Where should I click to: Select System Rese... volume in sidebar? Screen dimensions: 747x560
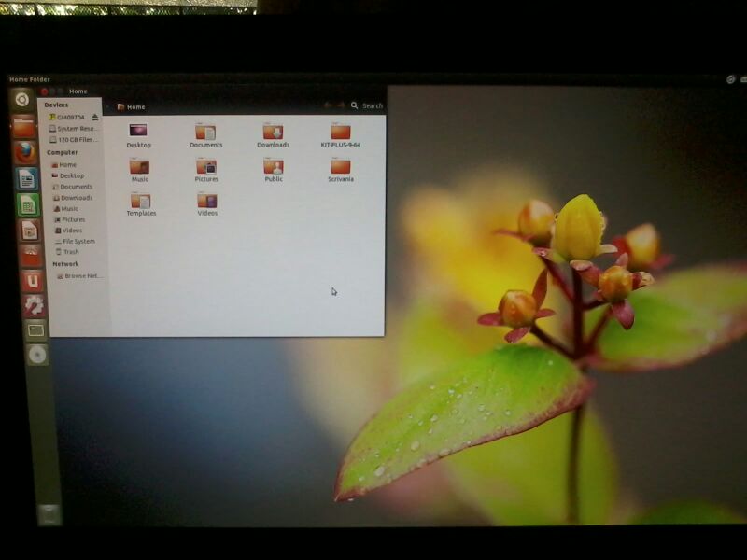coord(74,129)
